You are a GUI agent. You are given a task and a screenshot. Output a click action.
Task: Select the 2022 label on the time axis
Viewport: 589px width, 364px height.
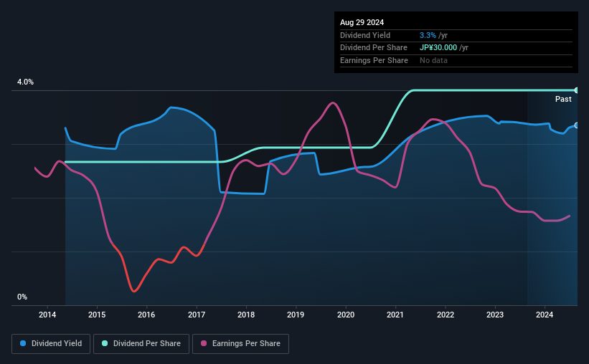445,315
